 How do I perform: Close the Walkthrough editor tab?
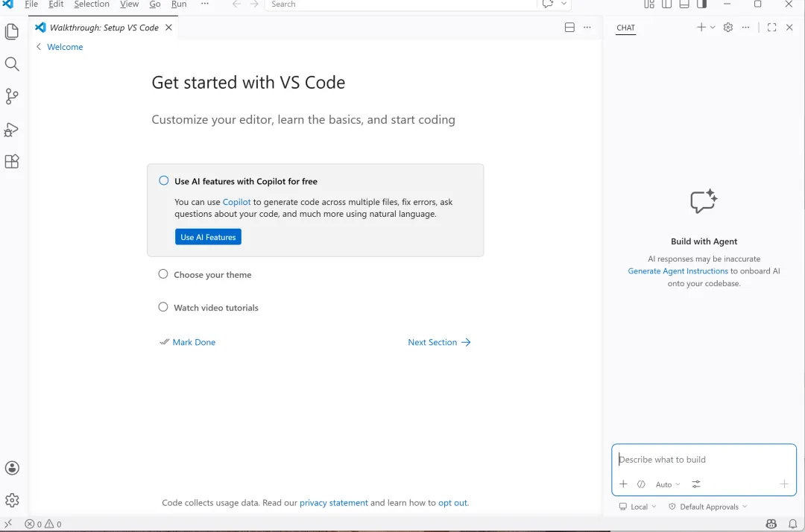click(169, 28)
